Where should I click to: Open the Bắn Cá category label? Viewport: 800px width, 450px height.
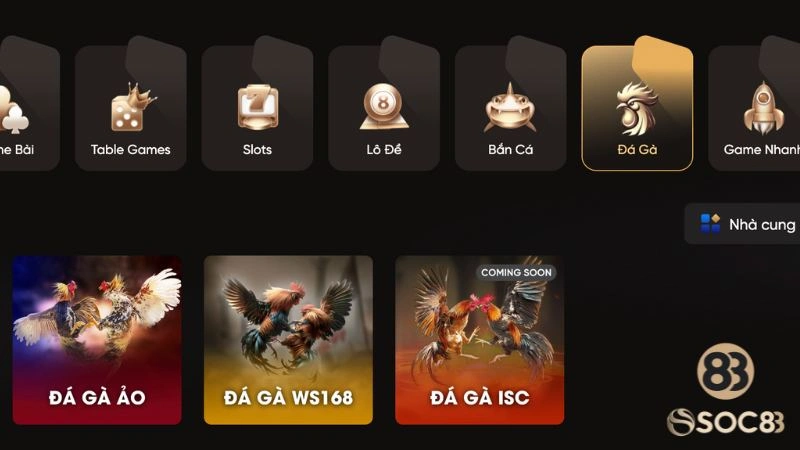pyautogui.click(x=510, y=149)
